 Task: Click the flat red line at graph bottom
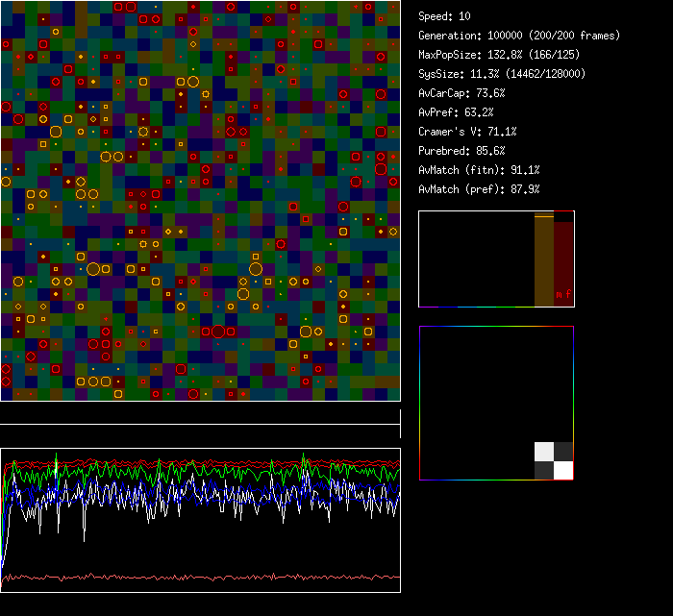[x=200, y=578]
